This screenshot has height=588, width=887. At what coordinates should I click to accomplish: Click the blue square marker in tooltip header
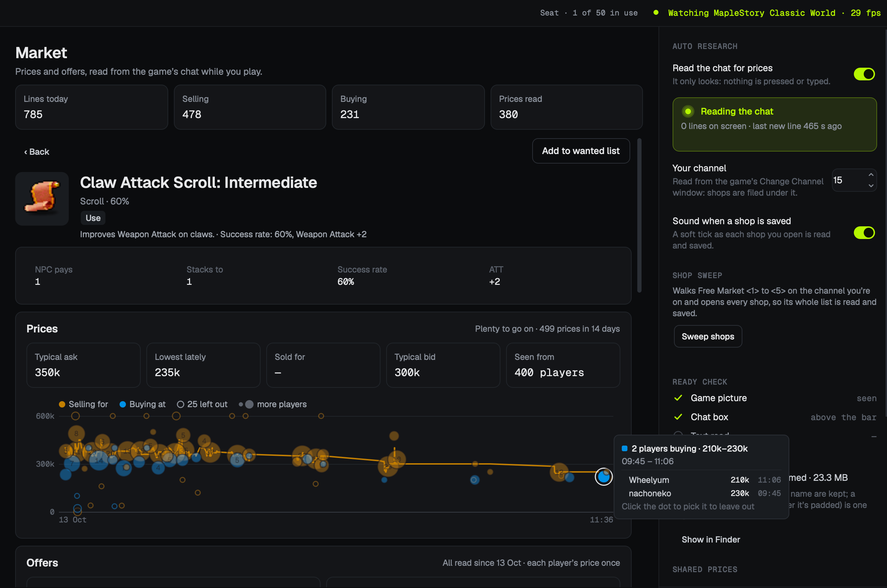(x=624, y=448)
